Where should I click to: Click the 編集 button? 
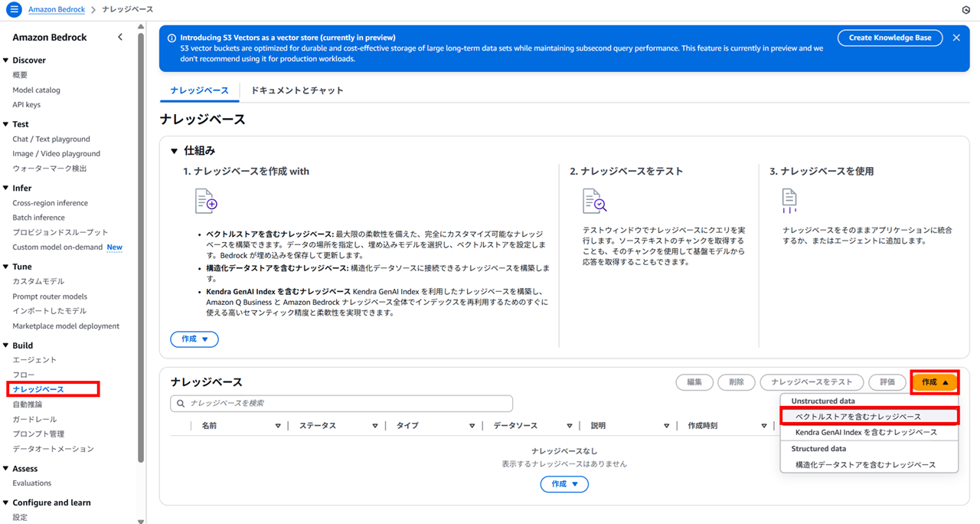pos(694,382)
